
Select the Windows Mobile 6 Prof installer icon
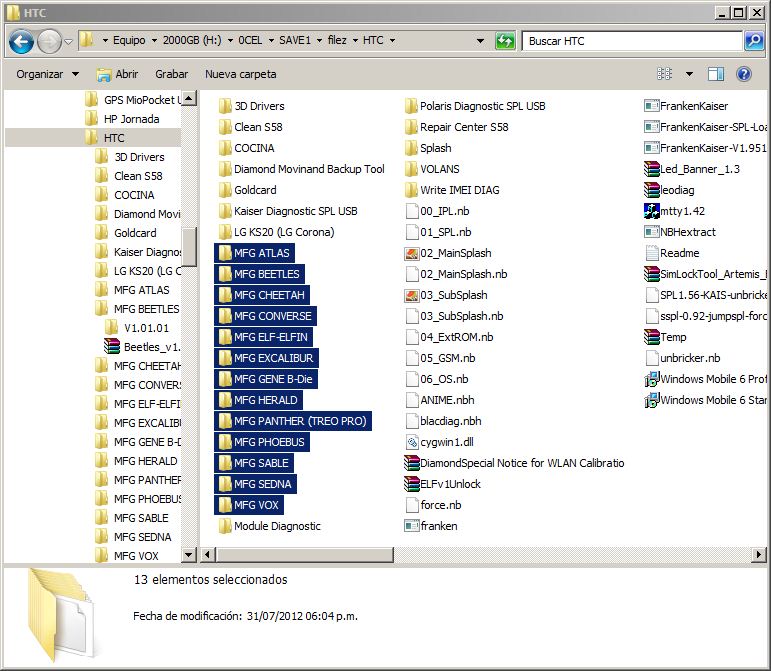click(x=652, y=379)
